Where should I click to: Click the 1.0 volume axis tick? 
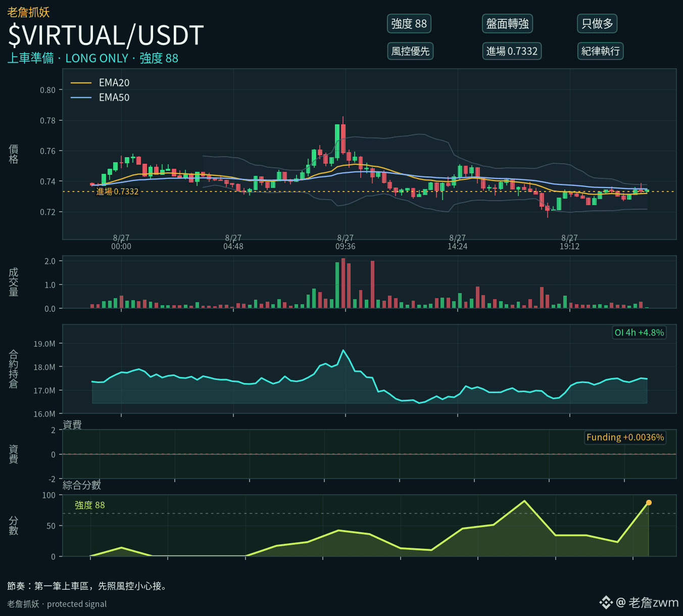click(x=50, y=285)
